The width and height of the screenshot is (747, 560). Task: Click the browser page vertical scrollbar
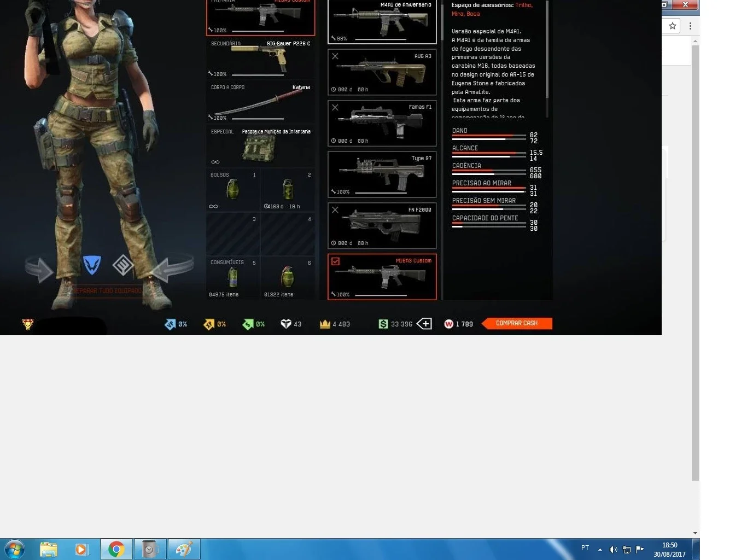695,262
